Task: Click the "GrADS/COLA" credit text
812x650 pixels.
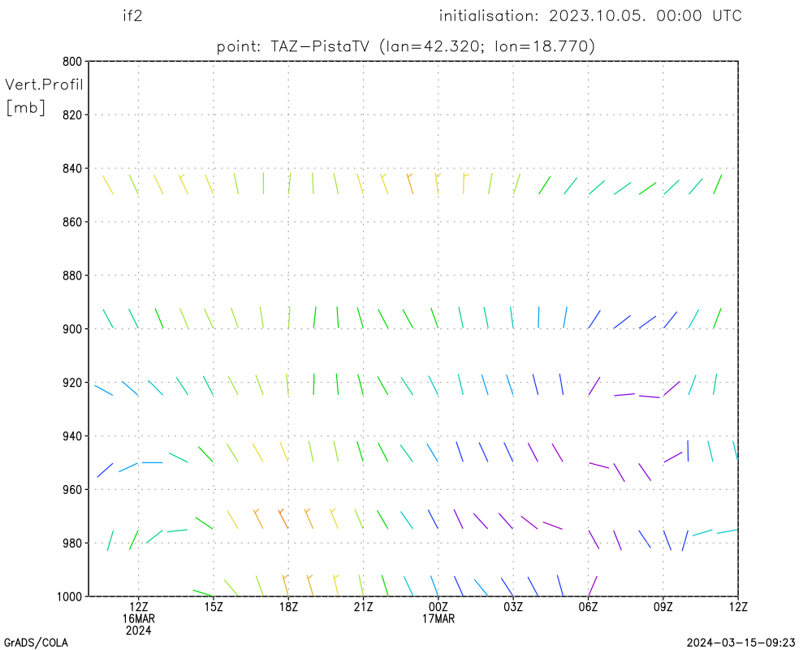Action: tap(36, 643)
